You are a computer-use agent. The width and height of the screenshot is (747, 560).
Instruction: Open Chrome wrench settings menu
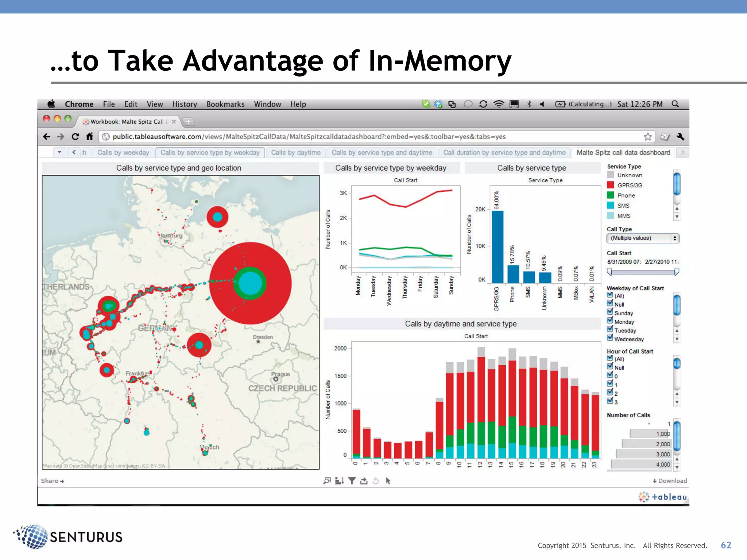point(680,137)
